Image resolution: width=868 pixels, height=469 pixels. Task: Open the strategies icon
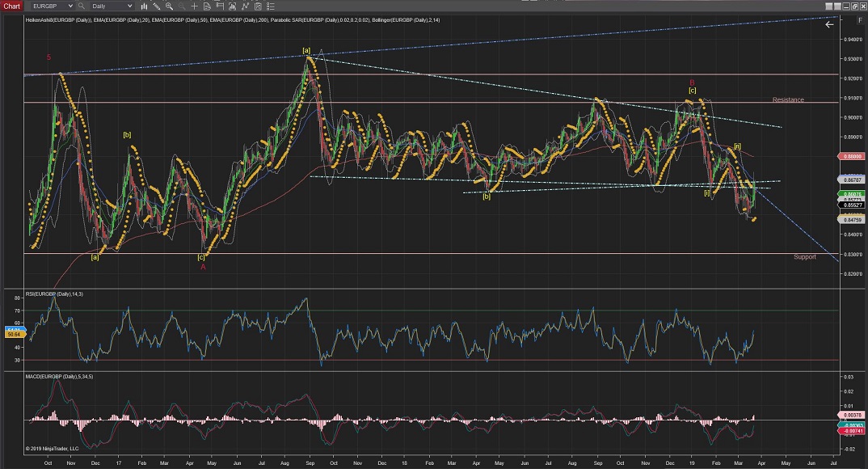245,6
